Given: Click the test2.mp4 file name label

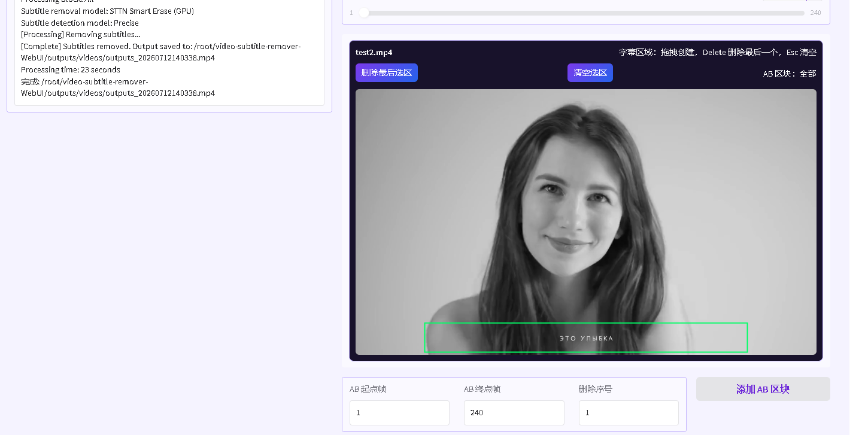Looking at the screenshot, I should click(x=374, y=52).
